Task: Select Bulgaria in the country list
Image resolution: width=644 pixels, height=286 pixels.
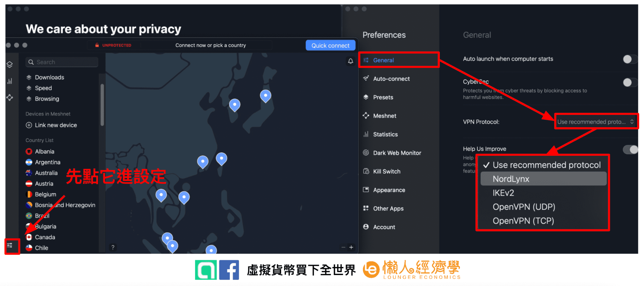Action: point(41,226)
